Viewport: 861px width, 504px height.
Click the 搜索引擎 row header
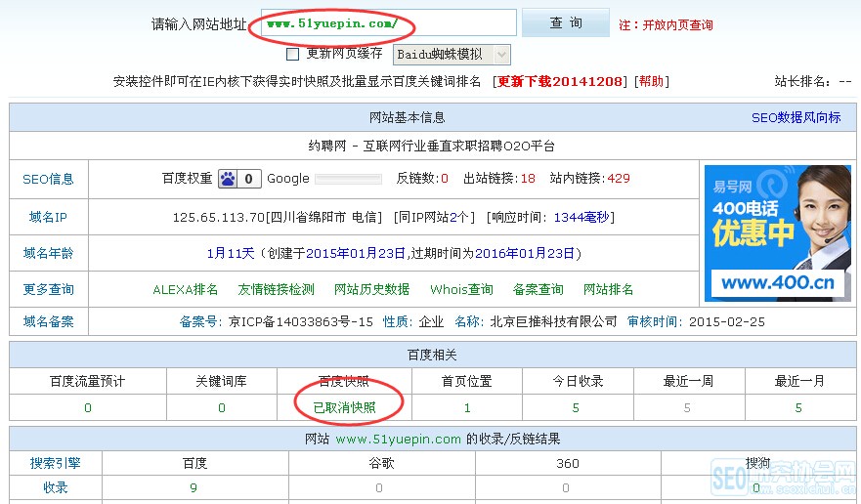pos(55,463)
